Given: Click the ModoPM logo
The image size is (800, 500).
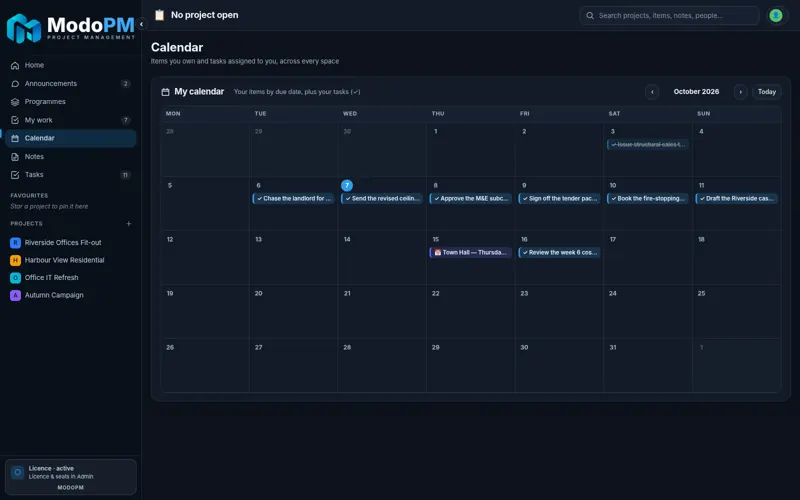Looking at the screenshot, I should click(70, 28).
